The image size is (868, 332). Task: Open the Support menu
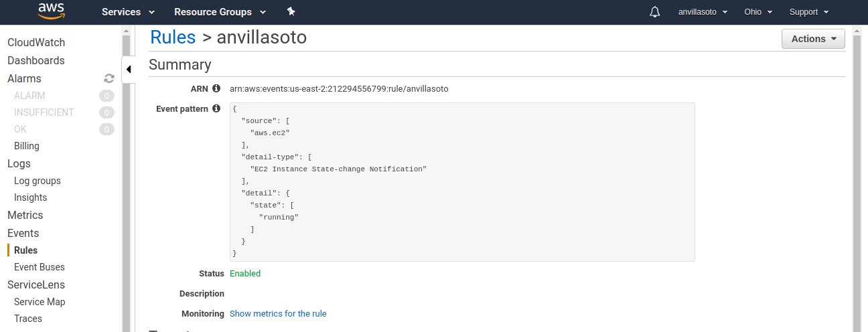(809, 12)
